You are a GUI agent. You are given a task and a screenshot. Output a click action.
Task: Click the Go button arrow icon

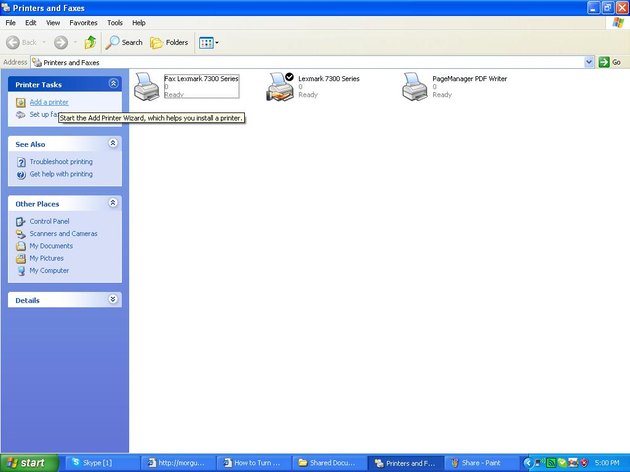[604, 62]
